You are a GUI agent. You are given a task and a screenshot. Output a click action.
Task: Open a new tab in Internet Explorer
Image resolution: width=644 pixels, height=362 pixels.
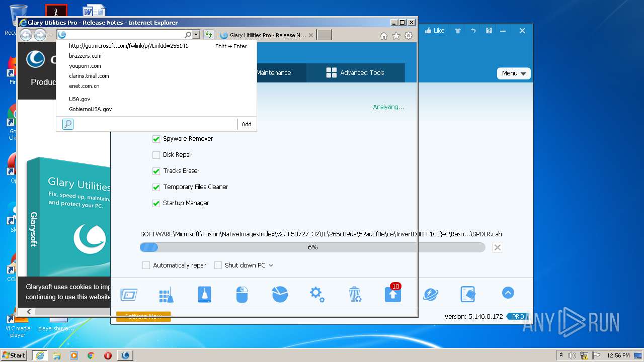pos(325,35)
